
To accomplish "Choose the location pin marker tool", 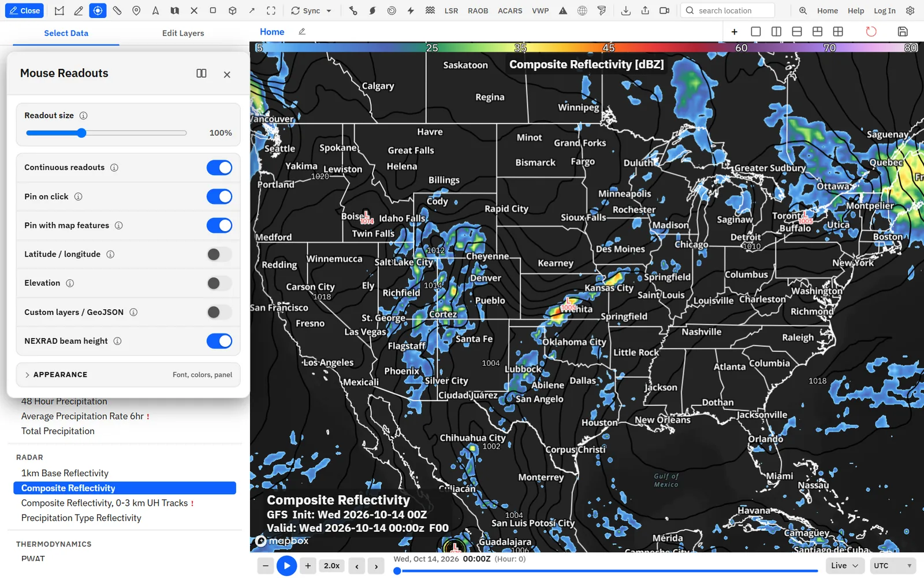I will click(x=136, y=10).
